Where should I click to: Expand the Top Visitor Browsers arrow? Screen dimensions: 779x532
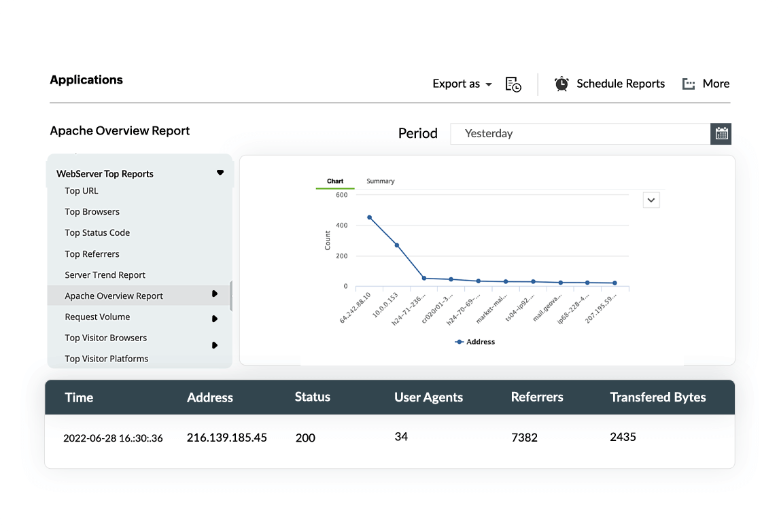pyautogui.click(x=215, y=345)
